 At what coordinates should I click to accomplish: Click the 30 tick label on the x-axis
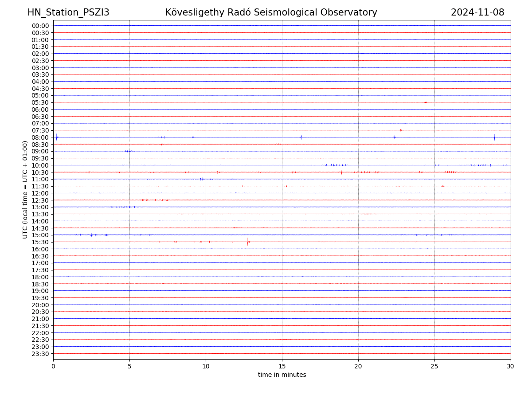[511, 367]
